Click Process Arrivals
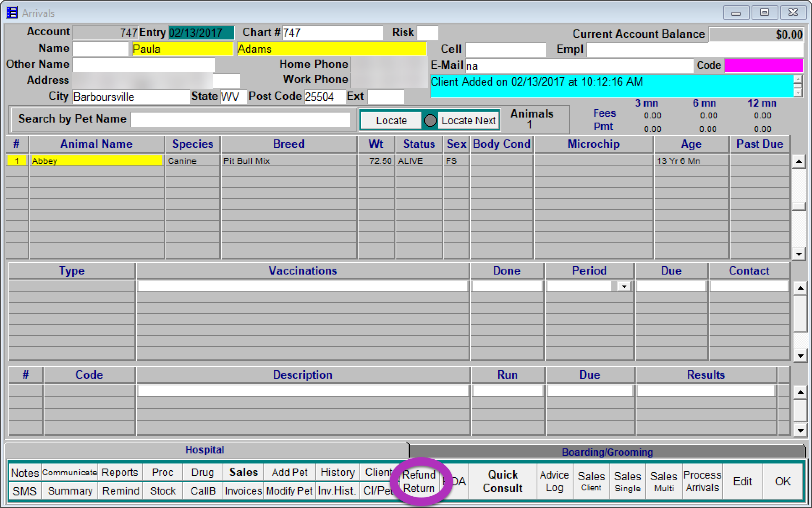Image resolution: width=812 pixels, height=508 pixels. (702, 481)
